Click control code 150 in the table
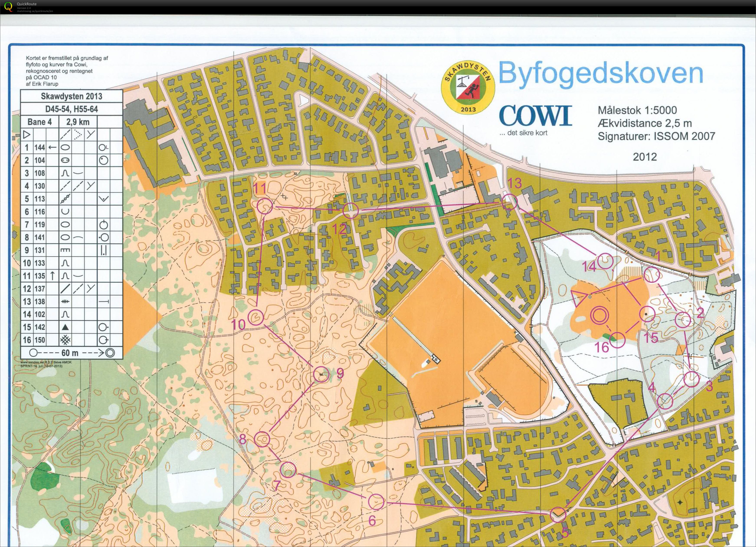Viewport: 756px width, 547px height. (x=40, y=340)
